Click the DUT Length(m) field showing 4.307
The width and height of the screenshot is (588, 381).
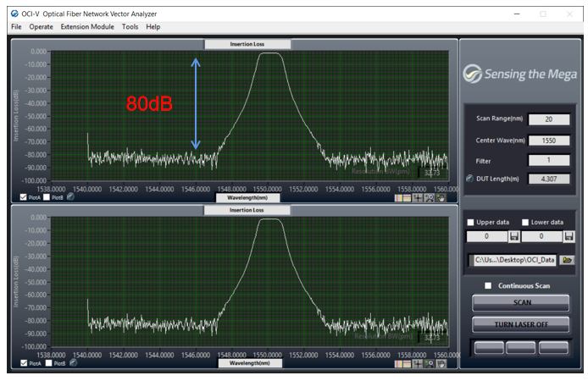[x=549, y=179]
